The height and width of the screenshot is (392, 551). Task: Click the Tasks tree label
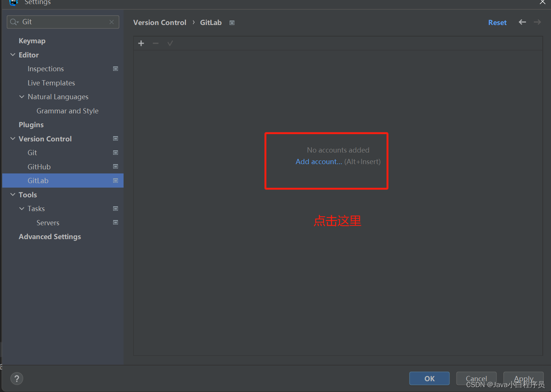[36, 208]
